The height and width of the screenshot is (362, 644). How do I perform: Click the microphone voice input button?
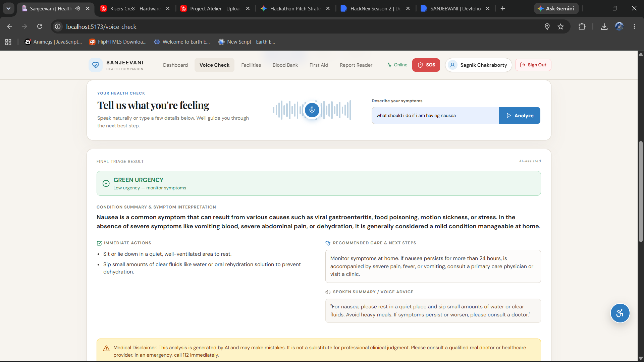312,110
